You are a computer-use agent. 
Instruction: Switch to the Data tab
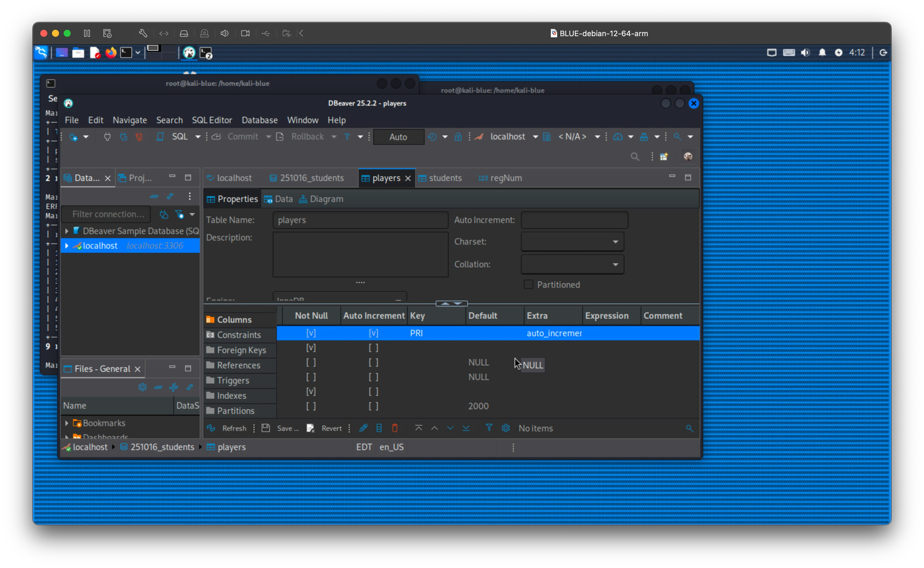click(x=278, y=199)
